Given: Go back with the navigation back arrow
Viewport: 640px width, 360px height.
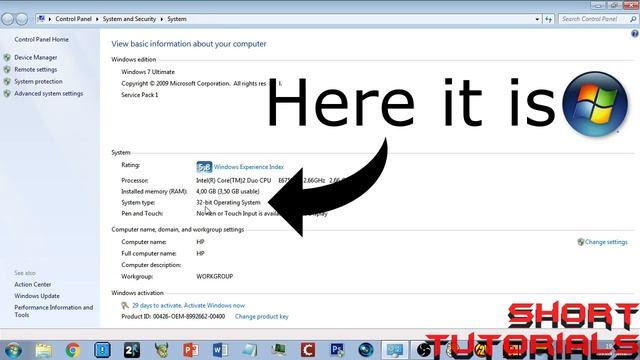Looking at the screenshot, I should (x=7, y=19).
